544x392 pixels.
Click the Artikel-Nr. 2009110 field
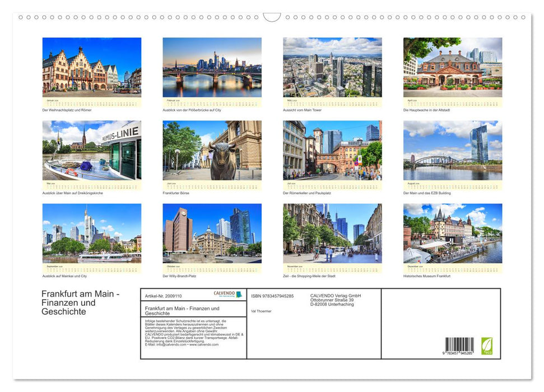pos(164,296)
